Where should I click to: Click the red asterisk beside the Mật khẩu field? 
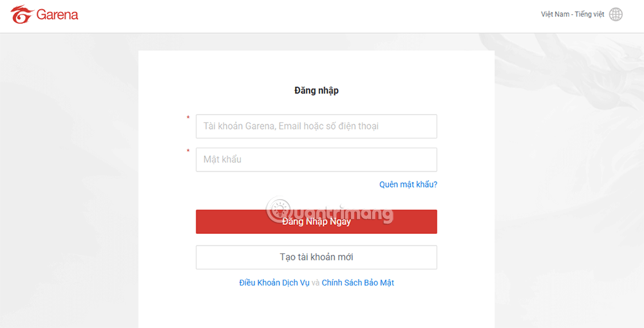coord(188,151)
